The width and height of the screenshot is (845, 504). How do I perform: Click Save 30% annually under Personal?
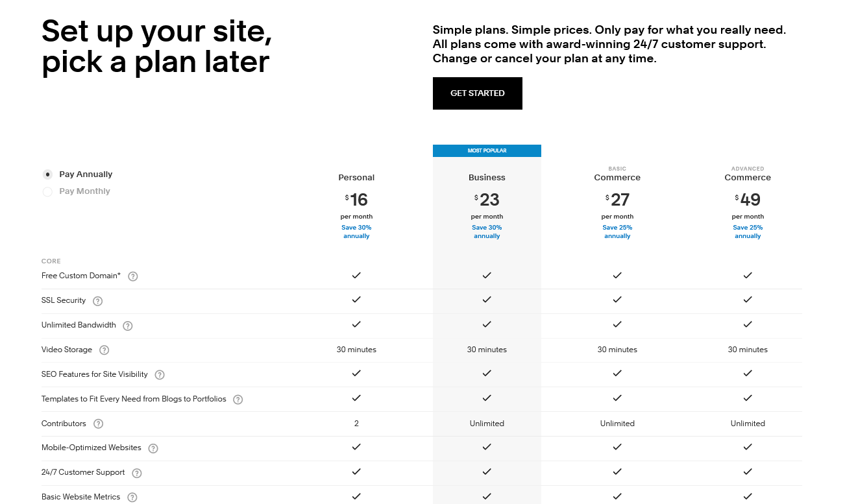click(356, 232)
